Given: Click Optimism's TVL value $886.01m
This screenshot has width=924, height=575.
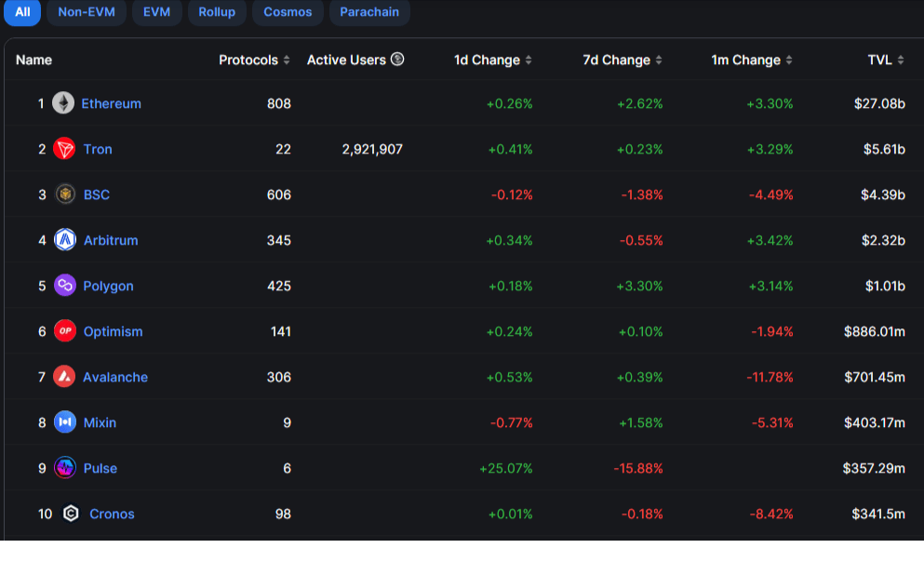Looking at the screenshot, I should tap(875, 331).
